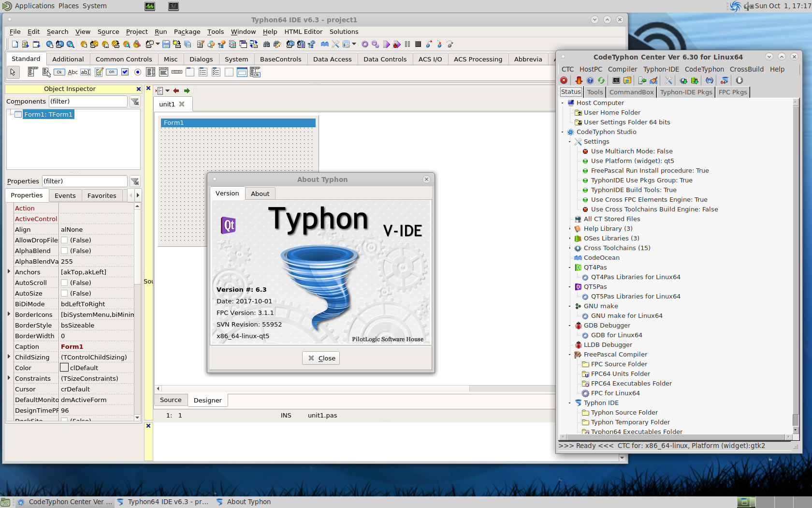This screenshot has height=508, width=812.
Task: Select the arrow selection tool in component palette
Action: (x=13, y=73)
